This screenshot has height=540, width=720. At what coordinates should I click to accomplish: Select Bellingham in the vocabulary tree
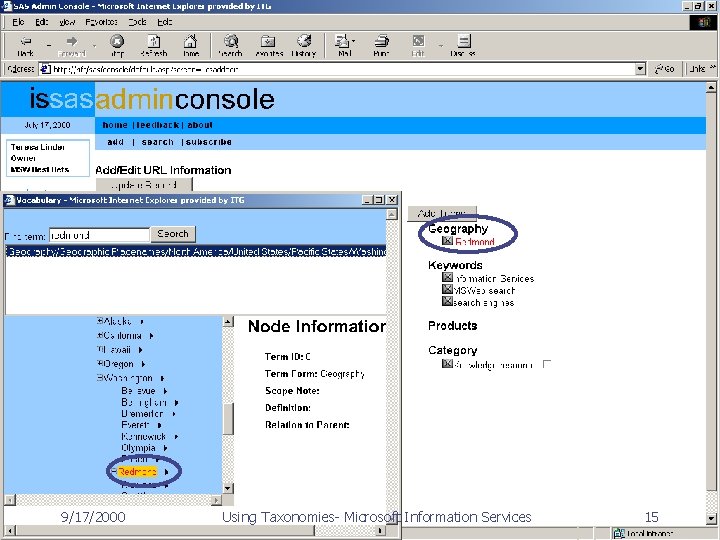click(144, 402)
